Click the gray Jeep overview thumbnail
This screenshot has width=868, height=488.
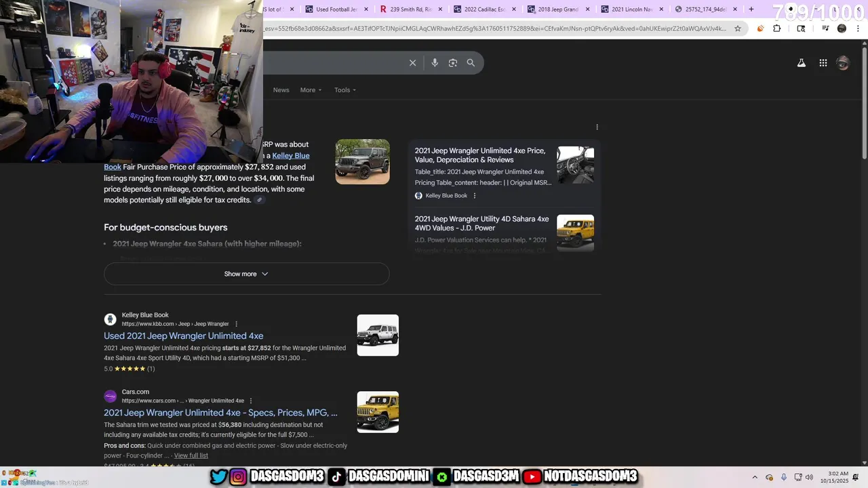tap(363, 162)
